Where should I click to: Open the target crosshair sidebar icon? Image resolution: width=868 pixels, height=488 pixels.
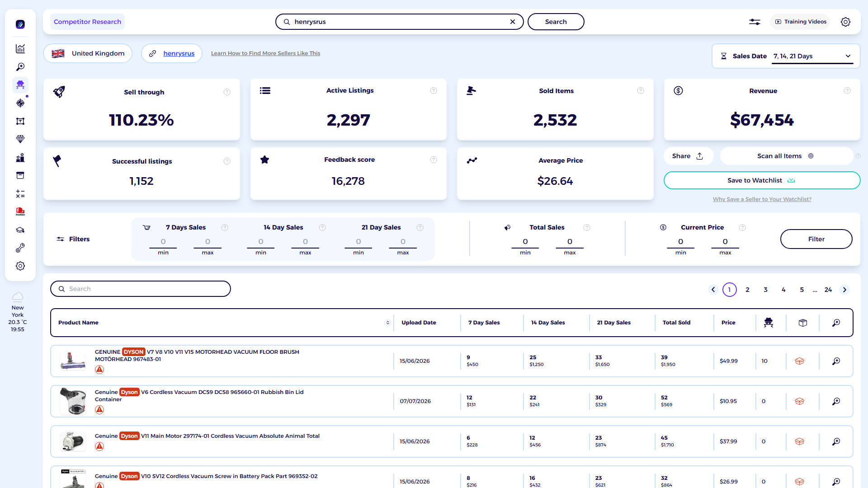pos(20,103)
